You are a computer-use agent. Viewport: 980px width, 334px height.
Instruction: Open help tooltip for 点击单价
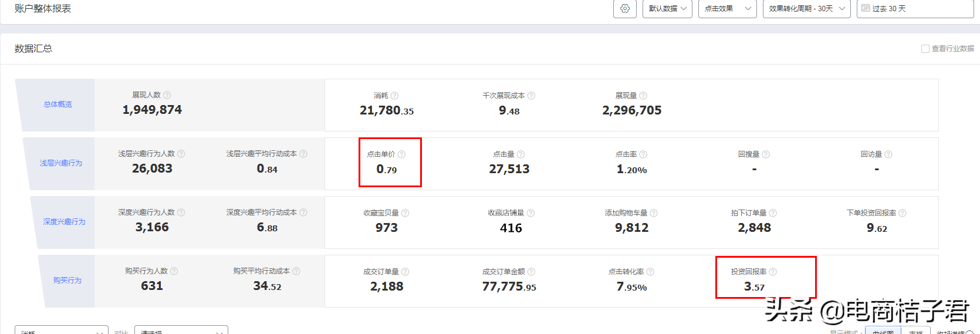pyautogui.click(x=401, y=154)
